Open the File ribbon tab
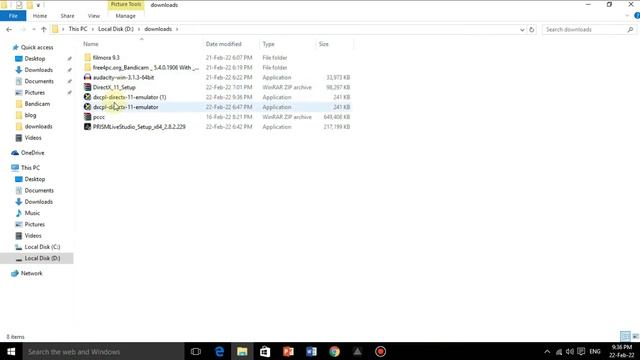Viewport: 640px width, 360px height. (13, 16)
